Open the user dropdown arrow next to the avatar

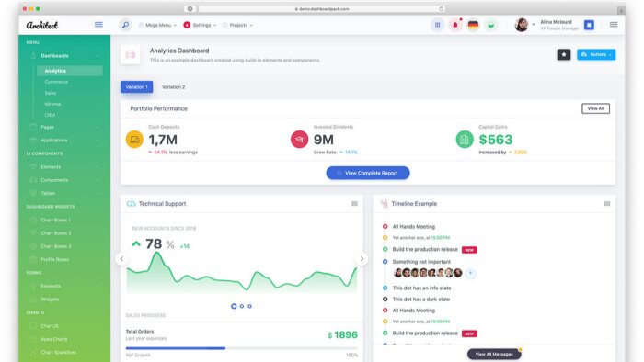click(534, 25)
